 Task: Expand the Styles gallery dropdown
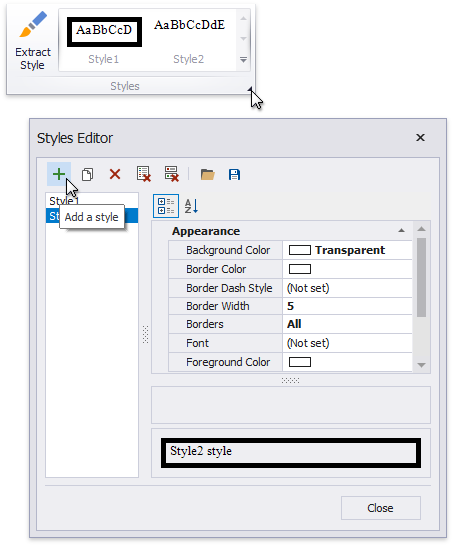[x=243, y=60]
